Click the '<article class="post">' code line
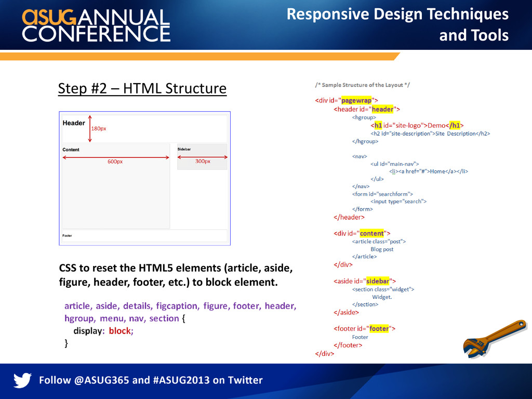This screenshot has width=532, height=399. pos(379,242)
